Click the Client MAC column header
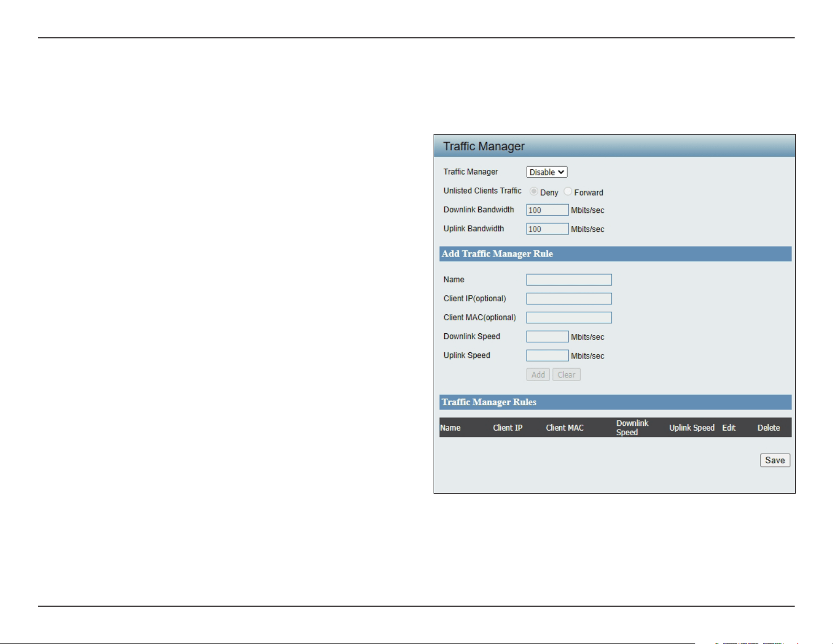 [x=565, y=428]
